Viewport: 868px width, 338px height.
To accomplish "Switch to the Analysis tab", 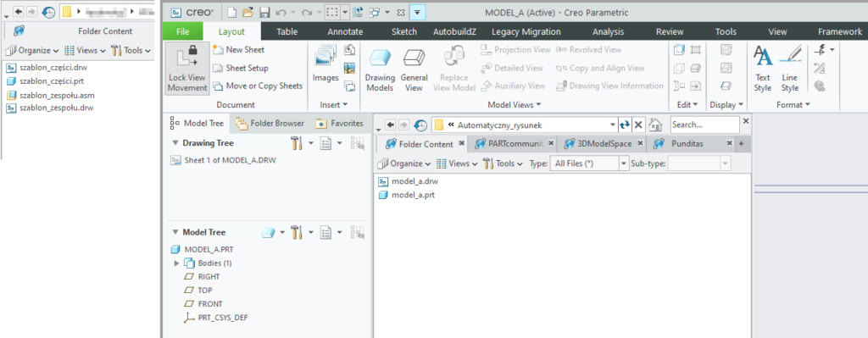I will [608, 31].
